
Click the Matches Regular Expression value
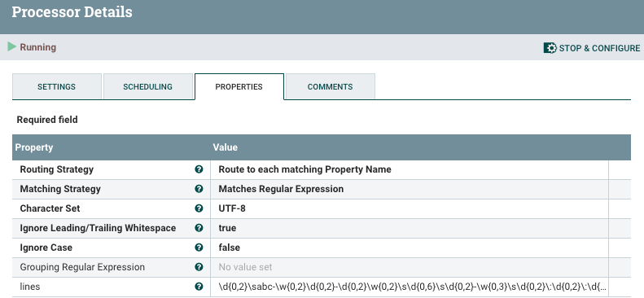(281, 189)
